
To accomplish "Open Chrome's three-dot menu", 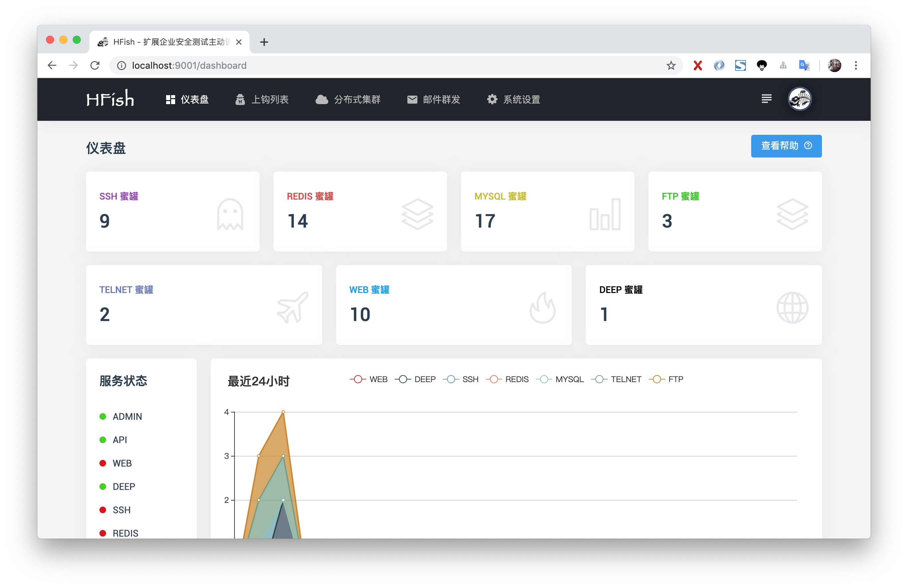I will click(x=856, y=66).
